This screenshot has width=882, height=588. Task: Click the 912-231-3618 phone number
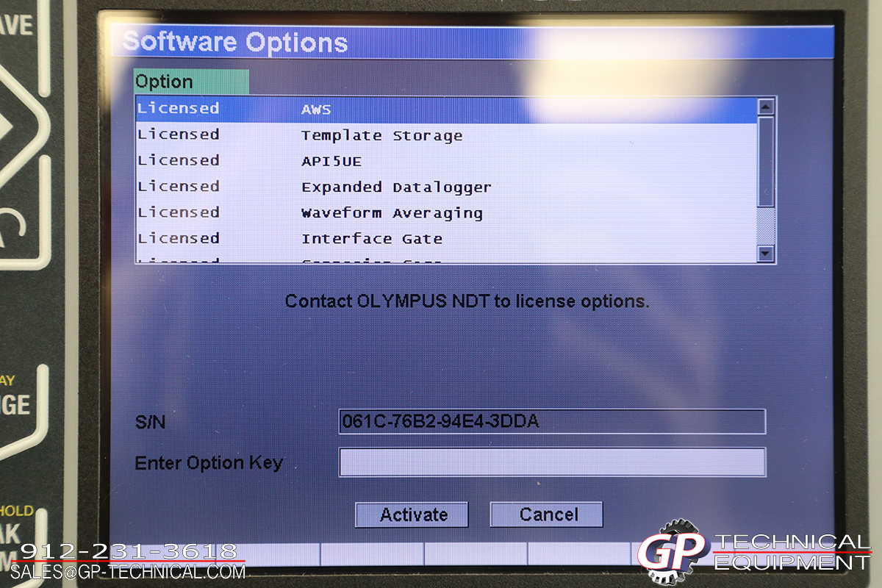pos(129,551)
